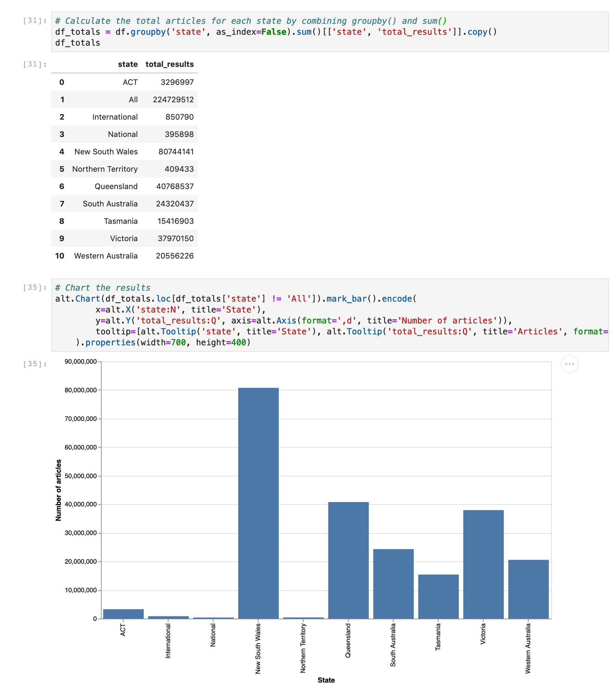
Task: Click 'International' state cell in table
Action: click(115, 117)
